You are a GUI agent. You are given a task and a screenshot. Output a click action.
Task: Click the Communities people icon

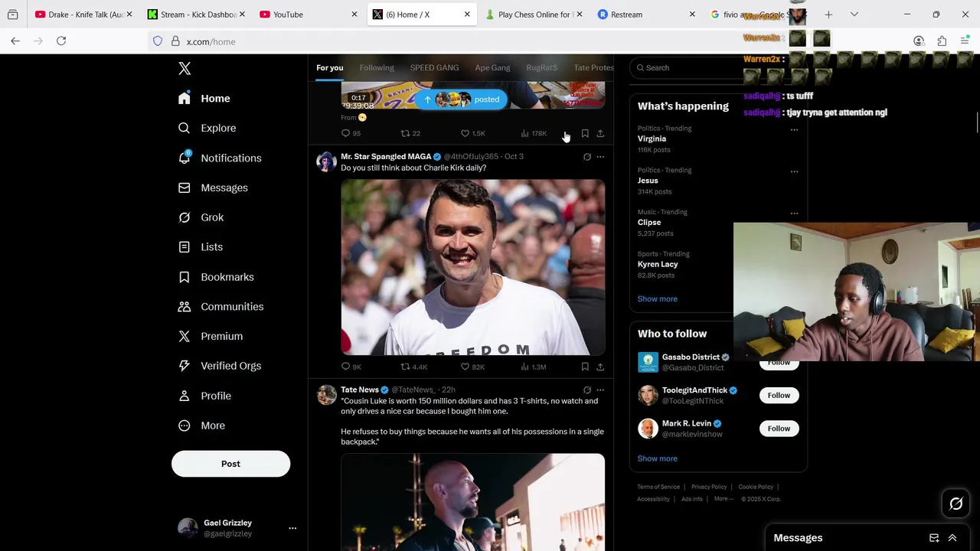pyautogui.click(x=185, y=307)
